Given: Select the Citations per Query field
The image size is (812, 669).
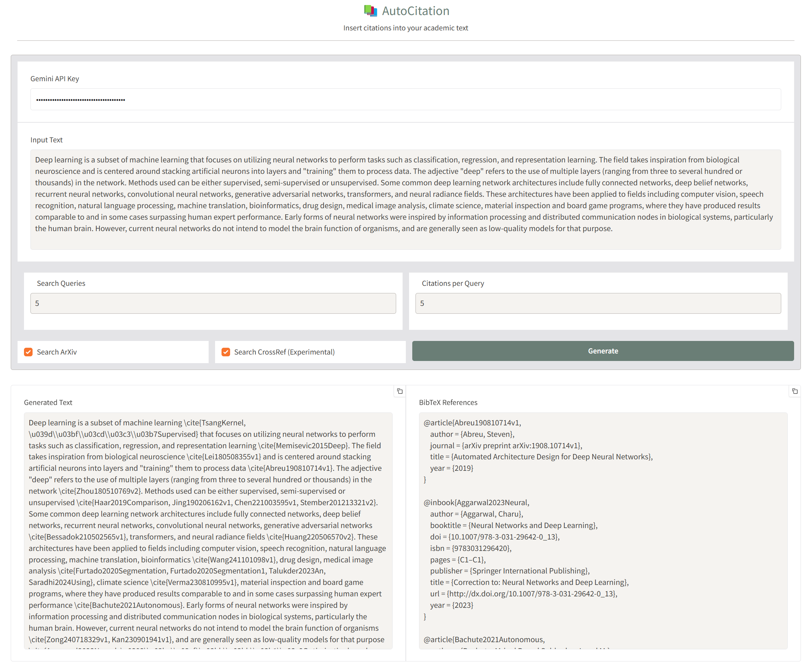Looking at the screenshot, I should (598, 303).
